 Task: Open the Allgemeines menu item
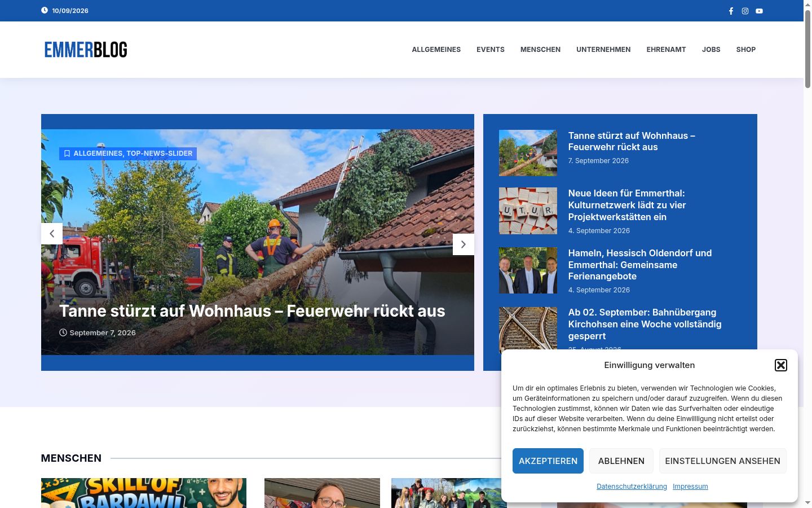coord(436,50)
